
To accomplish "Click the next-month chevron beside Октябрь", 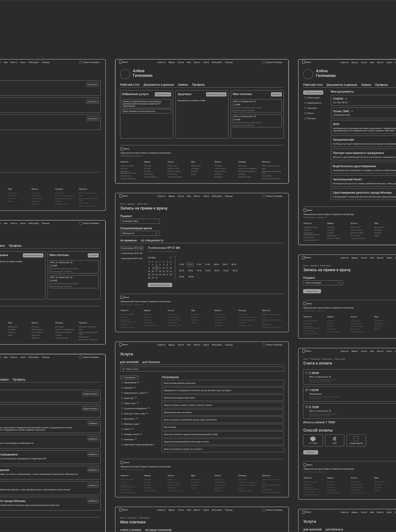I will (x=171, y=258).
